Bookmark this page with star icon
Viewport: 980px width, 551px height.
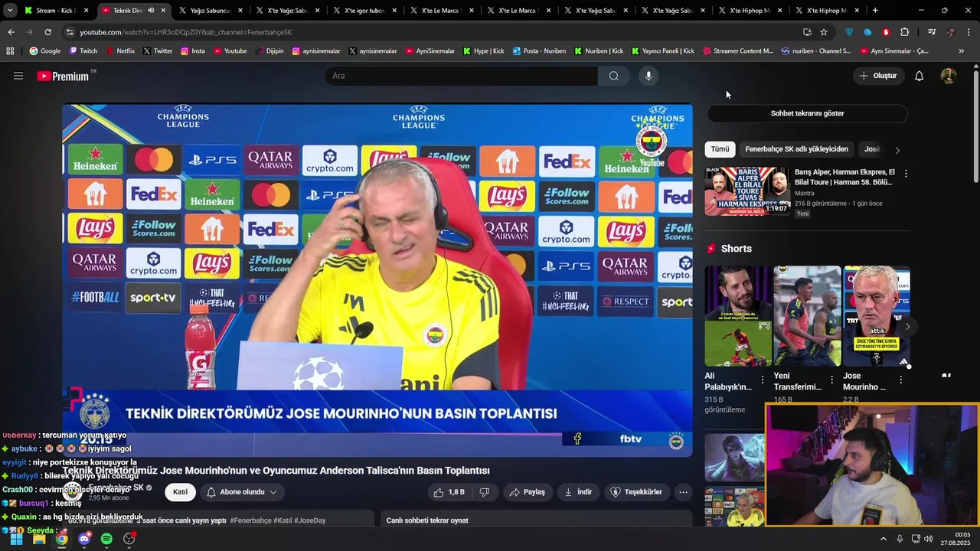(824, 32)
